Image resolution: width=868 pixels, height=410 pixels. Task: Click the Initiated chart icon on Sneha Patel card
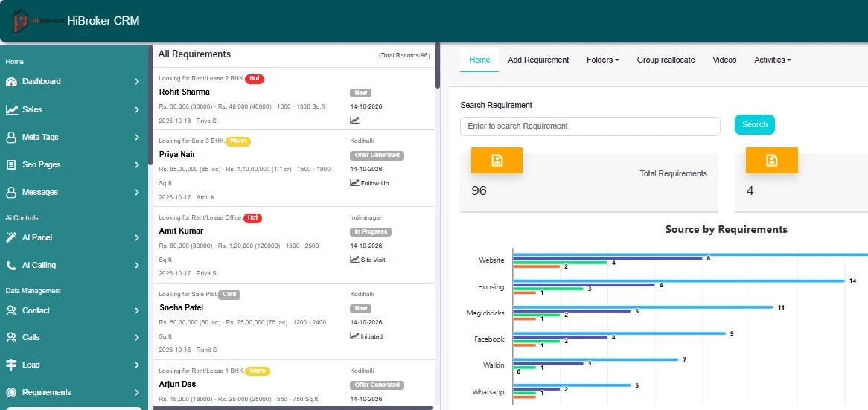point(354,336)
